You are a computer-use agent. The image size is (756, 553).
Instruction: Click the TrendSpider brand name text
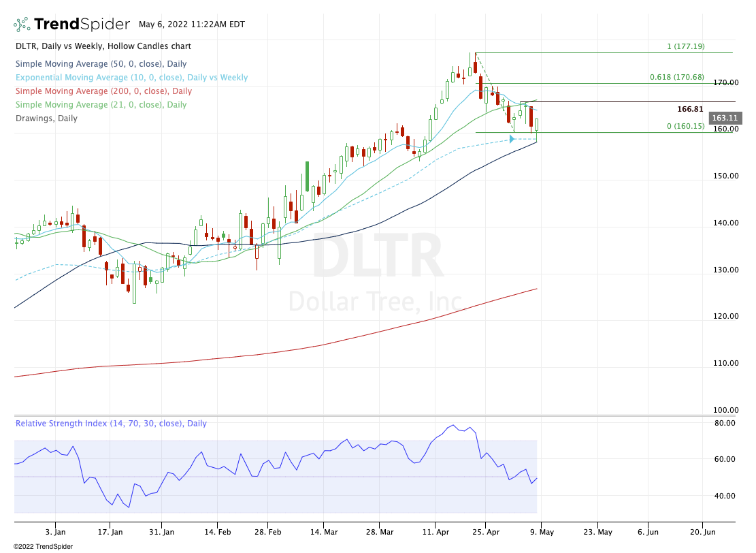coord(82,24)
